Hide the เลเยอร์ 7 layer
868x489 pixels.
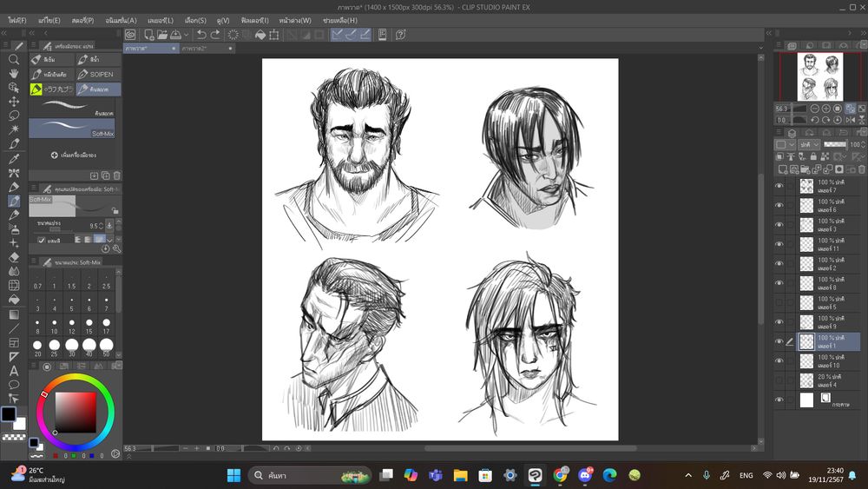pyautogui.click(x=779, y=186)
